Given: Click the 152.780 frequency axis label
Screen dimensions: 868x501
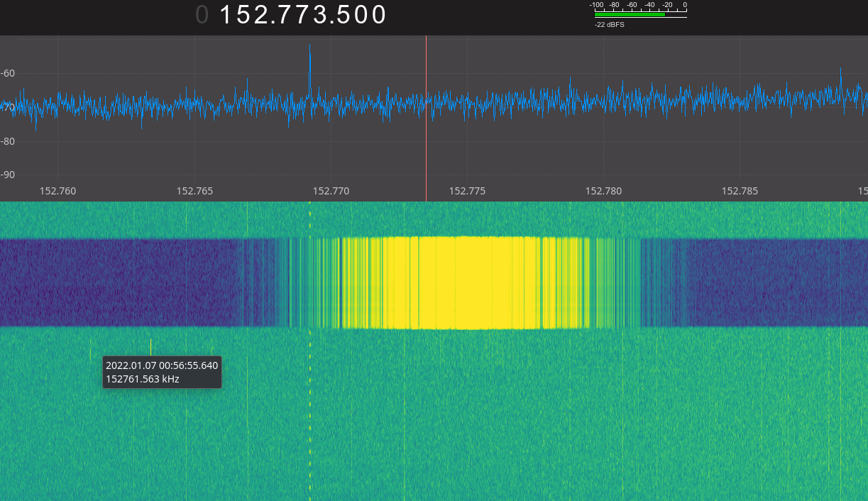Looking at the screenshot, I should pos(603,191).
